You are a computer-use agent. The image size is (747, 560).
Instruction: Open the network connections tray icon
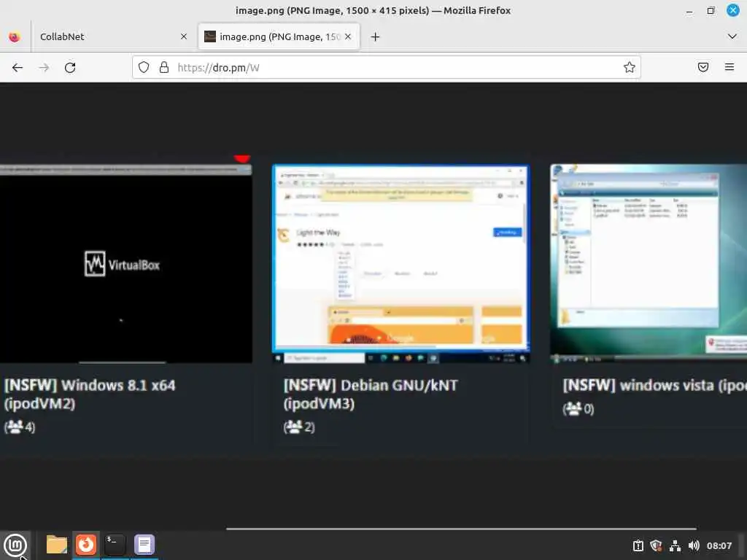pyautogui.click(x=675, y=545)
